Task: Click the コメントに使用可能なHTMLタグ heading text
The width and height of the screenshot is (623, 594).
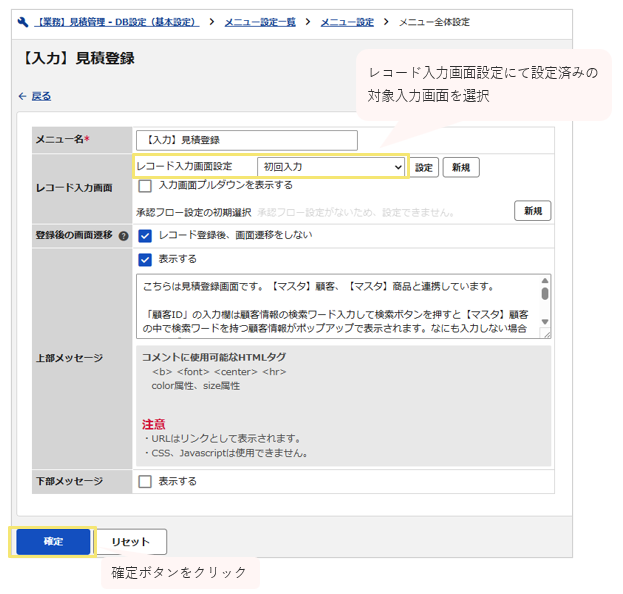Action: [214, 357]
